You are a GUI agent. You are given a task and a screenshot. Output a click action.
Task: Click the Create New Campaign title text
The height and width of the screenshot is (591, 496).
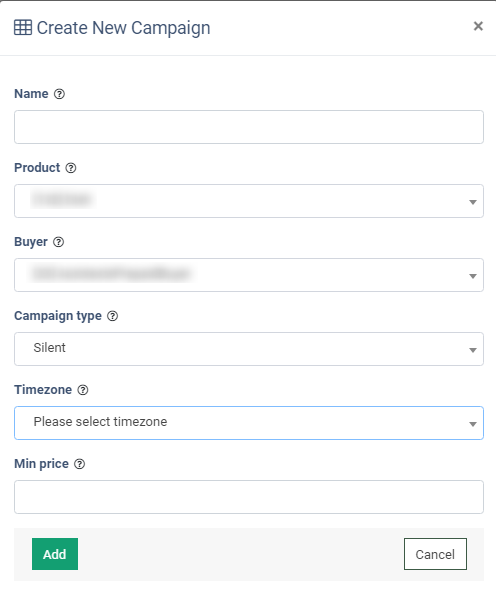(x=124, y=28)
